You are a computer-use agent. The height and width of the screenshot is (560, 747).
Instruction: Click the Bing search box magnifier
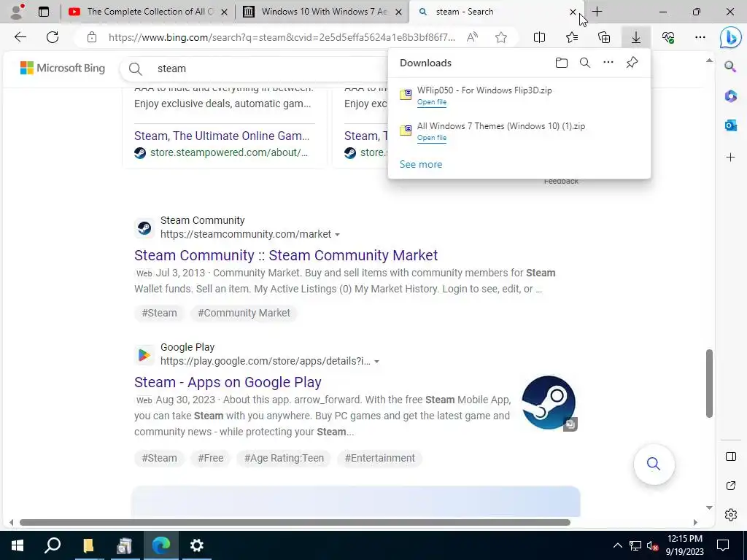click(x=135, y=69)
